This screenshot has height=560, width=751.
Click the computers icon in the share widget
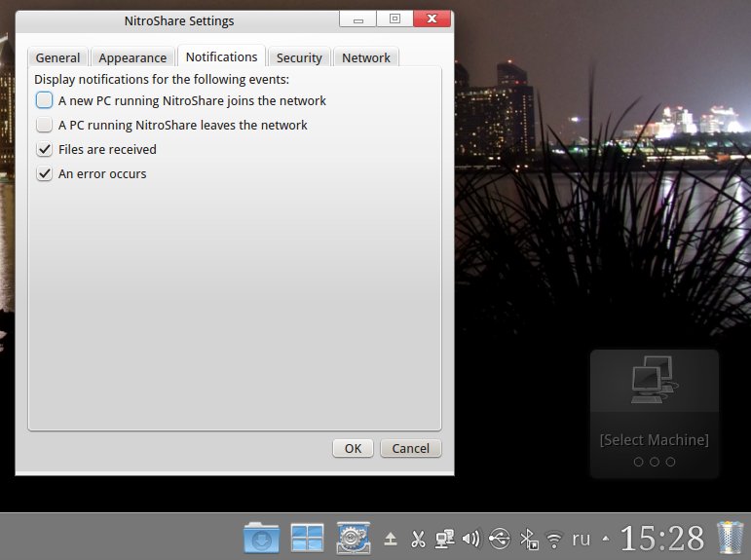[655, 380]
